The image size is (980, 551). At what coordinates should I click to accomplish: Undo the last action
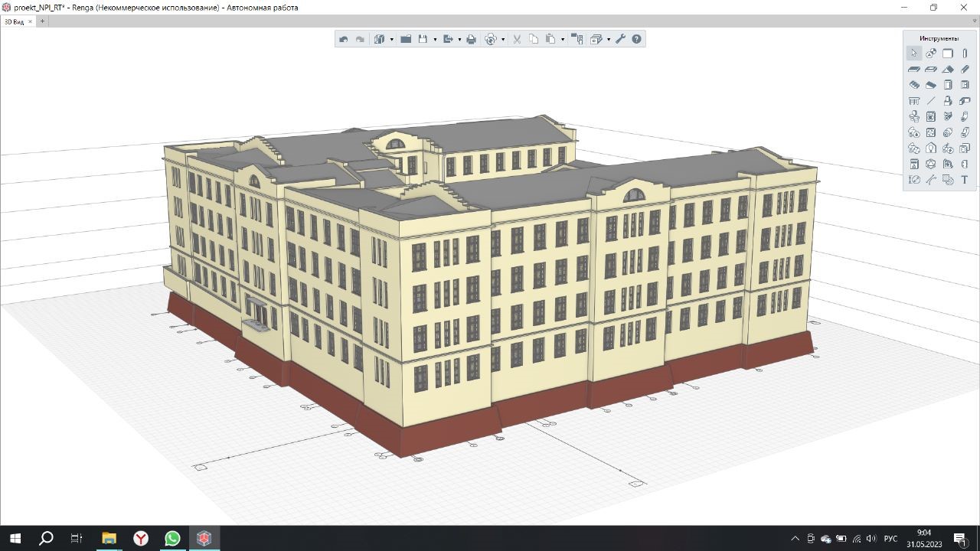344,39
